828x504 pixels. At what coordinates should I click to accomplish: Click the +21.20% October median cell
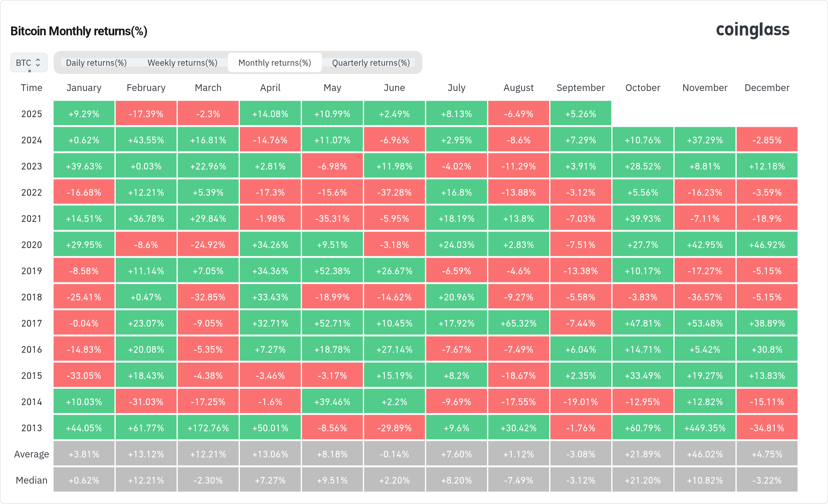click(643, 481)
